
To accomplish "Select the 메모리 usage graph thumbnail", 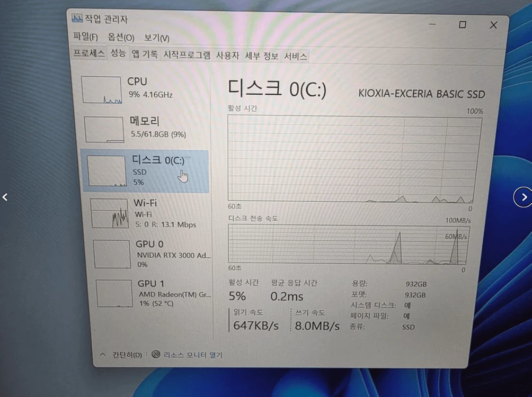I will coord(104,130).
